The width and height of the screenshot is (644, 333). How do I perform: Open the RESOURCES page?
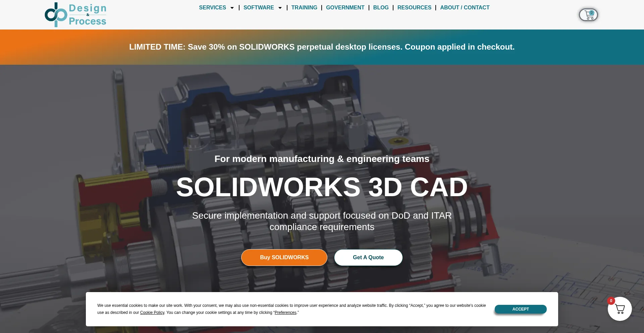[414, 8]
